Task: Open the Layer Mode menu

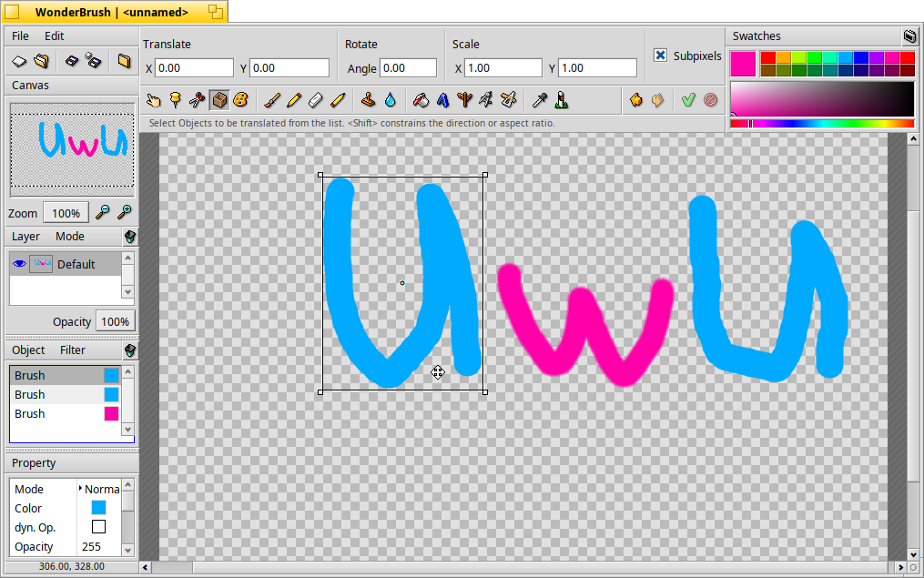Action: [x=69, y=237]
